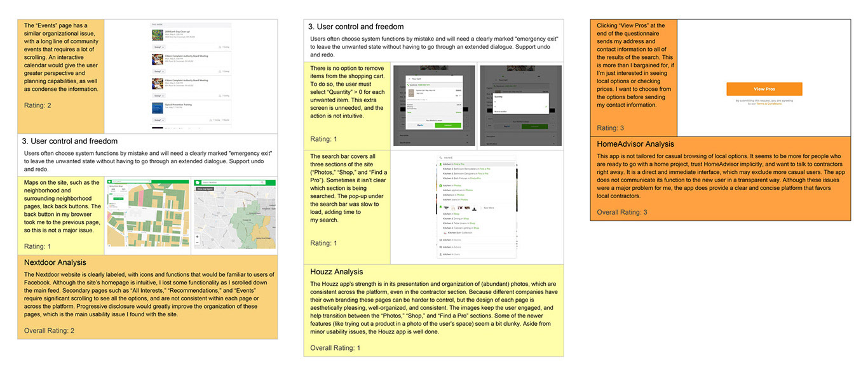Select 'kitchen appliances in Photos' suggestion

[458, 190]
